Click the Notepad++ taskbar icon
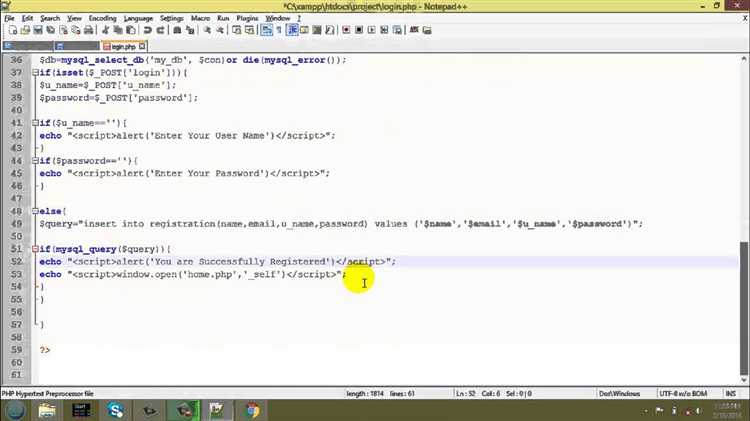This screenshot has height=421, width=750. (x=216, y=410)
